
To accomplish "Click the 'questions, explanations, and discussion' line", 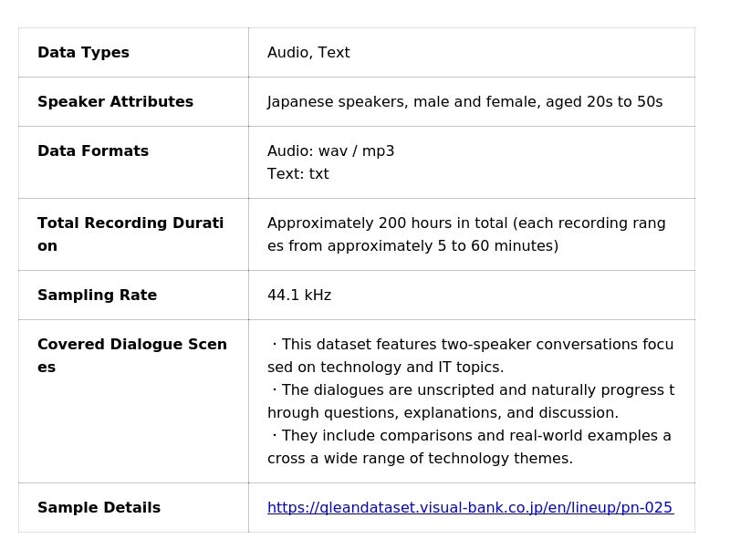I will click(x=443, y=413).
